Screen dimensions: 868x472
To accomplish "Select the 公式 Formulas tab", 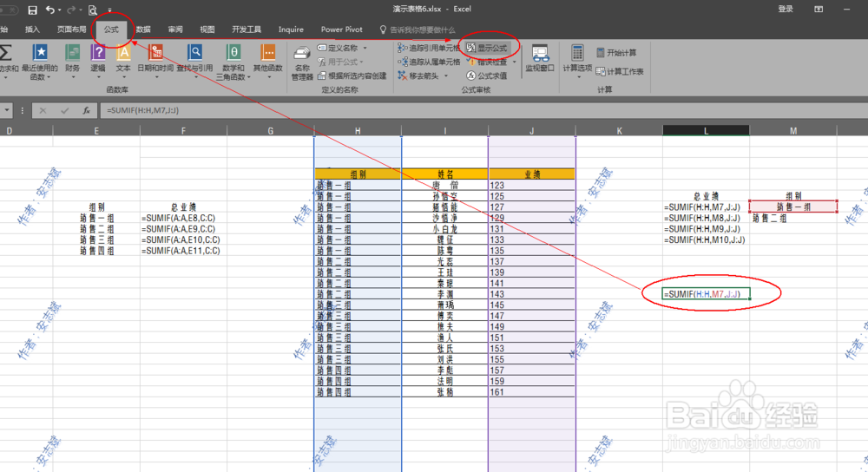I will pos(111,29).
